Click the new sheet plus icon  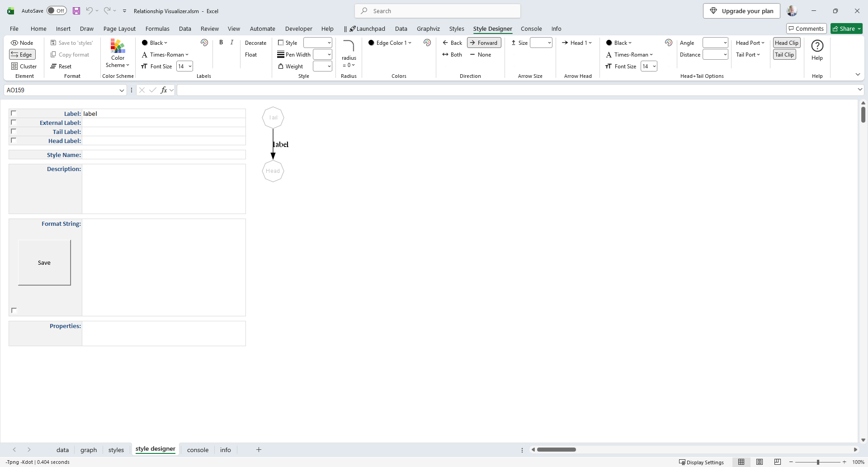click(259, 449)
